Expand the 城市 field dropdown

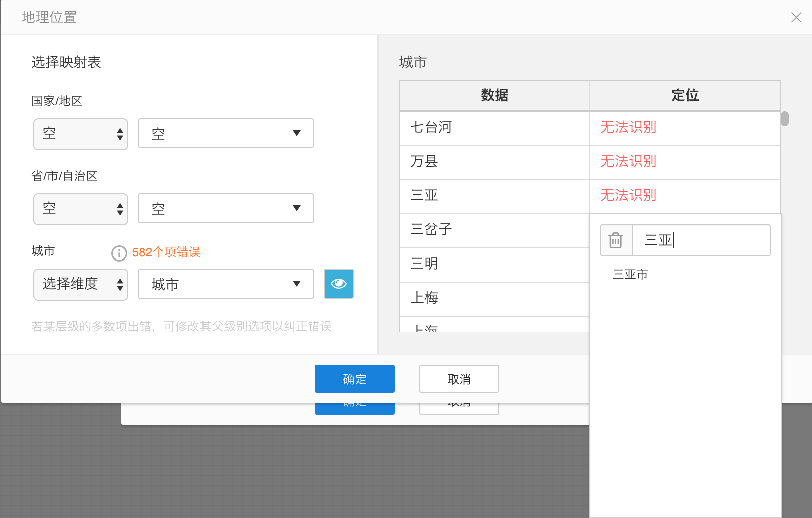226,284
